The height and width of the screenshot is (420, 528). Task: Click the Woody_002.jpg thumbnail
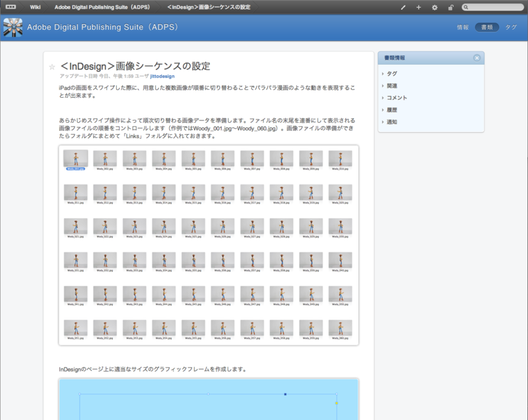tap(105, 158)
